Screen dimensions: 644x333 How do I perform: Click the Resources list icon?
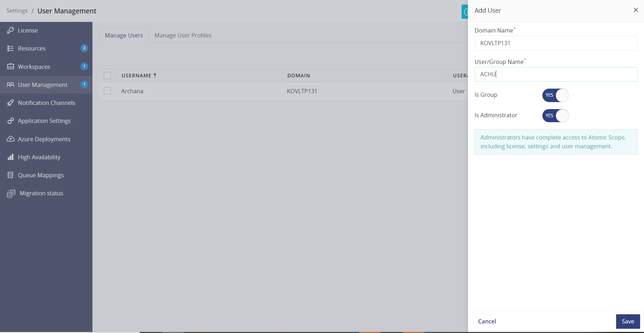[11, 48]
